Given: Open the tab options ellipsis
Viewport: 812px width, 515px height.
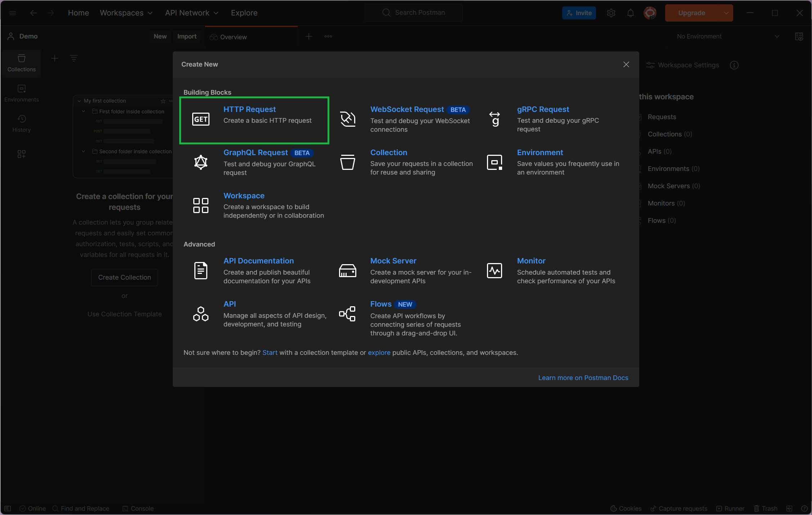Looking at the screenshot, I should tap(328, 36).
